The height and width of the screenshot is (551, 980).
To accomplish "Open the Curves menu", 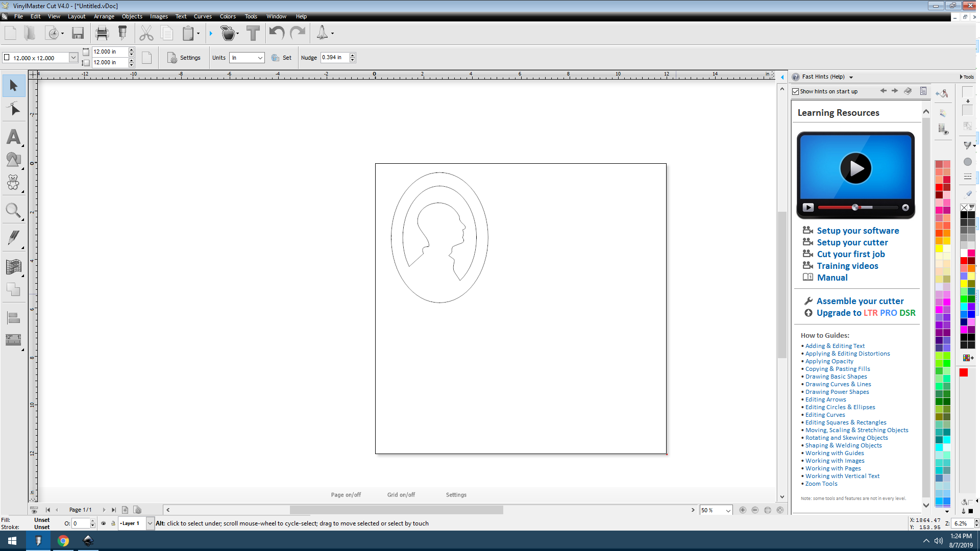I will 202,16.
